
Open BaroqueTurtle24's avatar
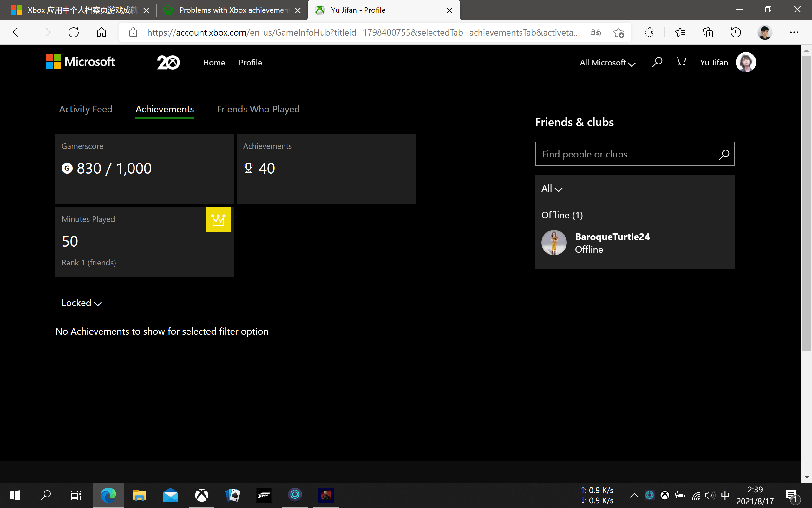tap(554, 243)
